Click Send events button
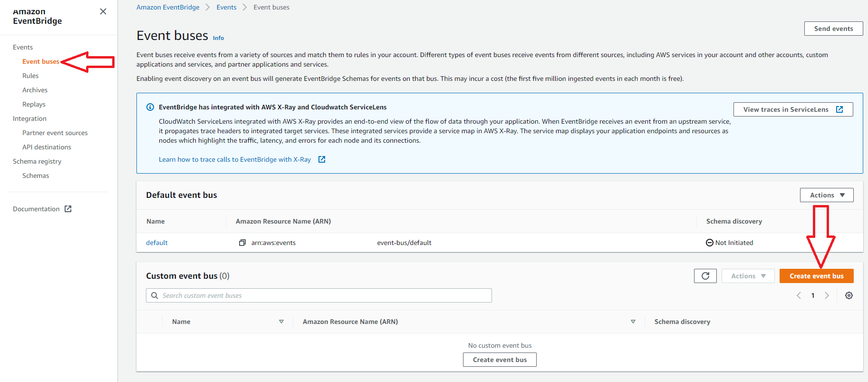Viewport: 868px width, 382px height. point(833,29)
